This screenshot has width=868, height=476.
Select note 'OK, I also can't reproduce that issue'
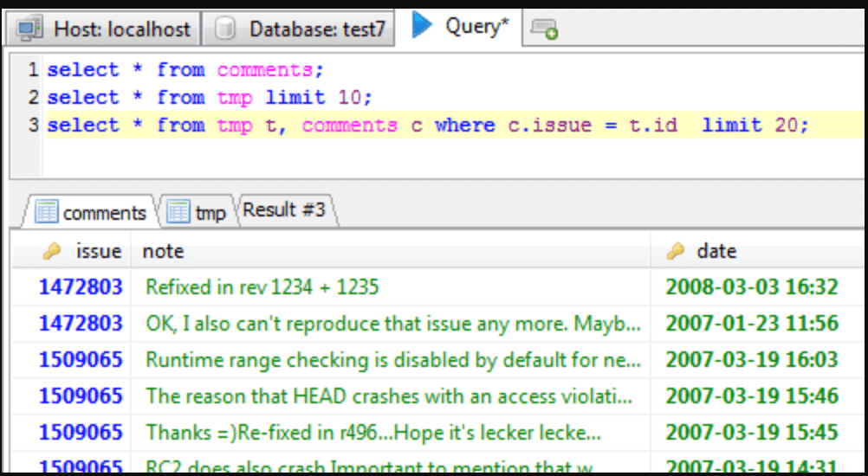[x=393, y=324]
